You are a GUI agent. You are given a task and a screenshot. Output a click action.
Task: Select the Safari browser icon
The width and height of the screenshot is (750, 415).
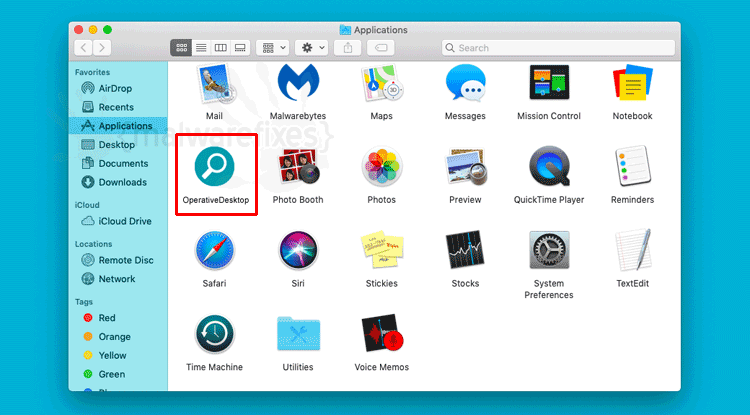coord(214,250)
